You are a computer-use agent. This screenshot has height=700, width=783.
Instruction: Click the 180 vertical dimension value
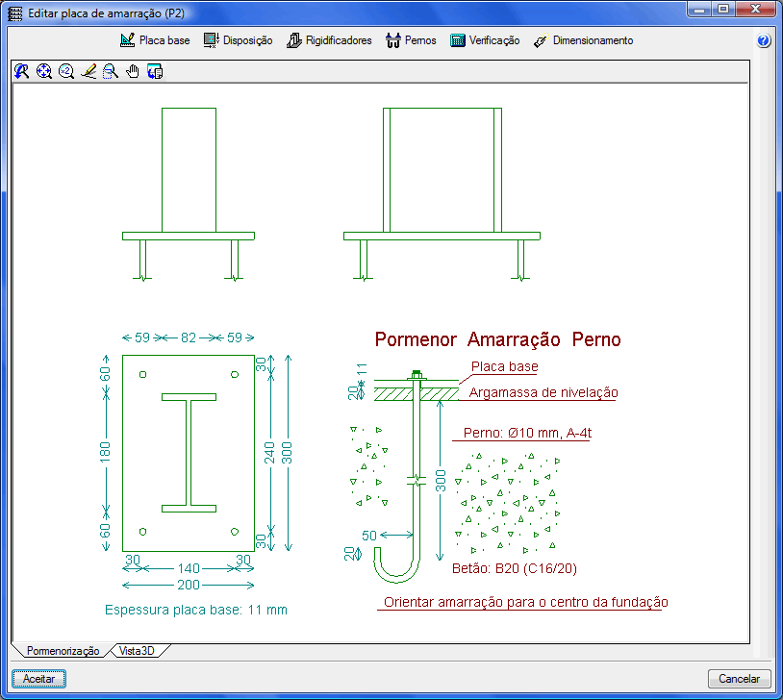point(105,452)
